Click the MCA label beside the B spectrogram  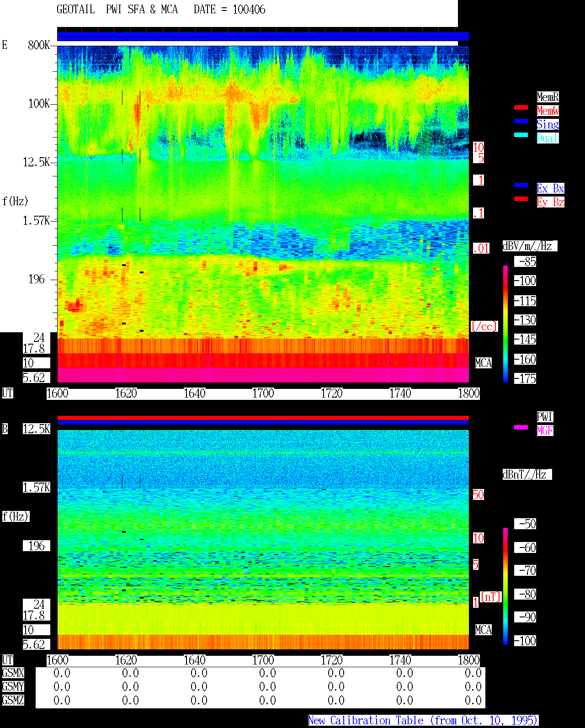click(x=484, y=630)
